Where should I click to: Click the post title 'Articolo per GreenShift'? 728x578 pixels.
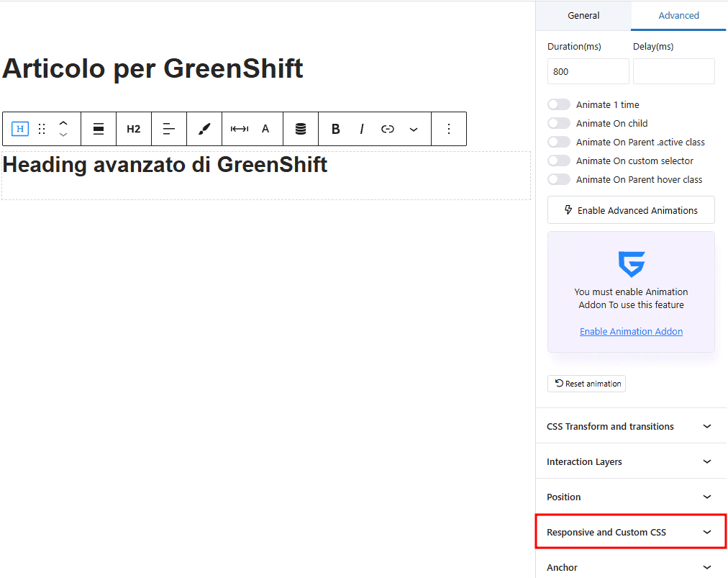(x=153, y=69)
